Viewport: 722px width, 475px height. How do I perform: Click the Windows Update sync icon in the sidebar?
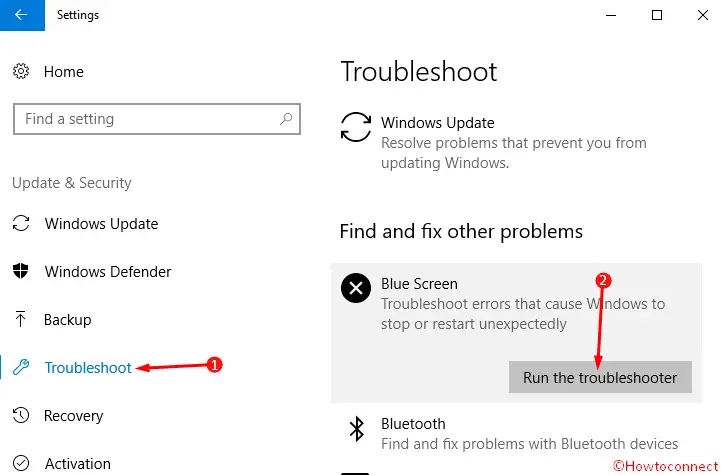(21, 223)
